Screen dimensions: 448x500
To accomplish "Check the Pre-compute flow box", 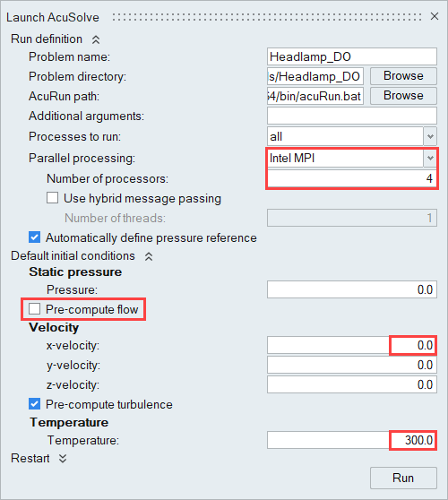I will pyautogui.click(x=34, y=309).
